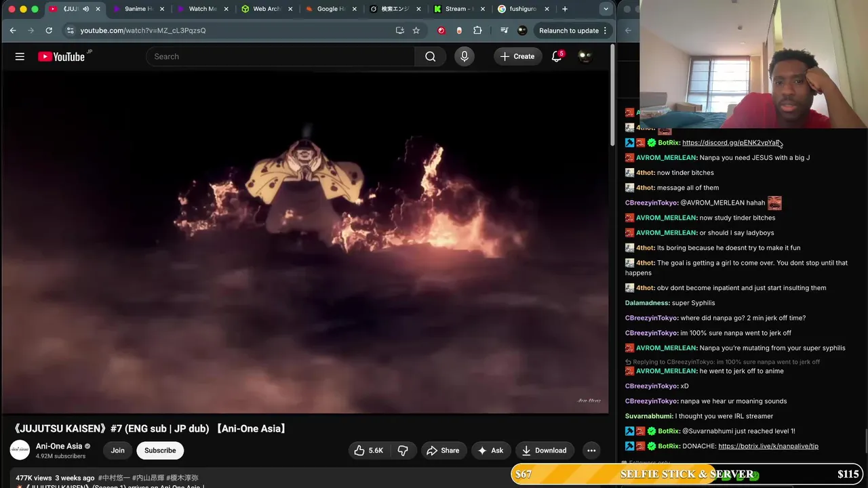
Task: Open the Ani-One Asia channel name
Action: [59, 446]
